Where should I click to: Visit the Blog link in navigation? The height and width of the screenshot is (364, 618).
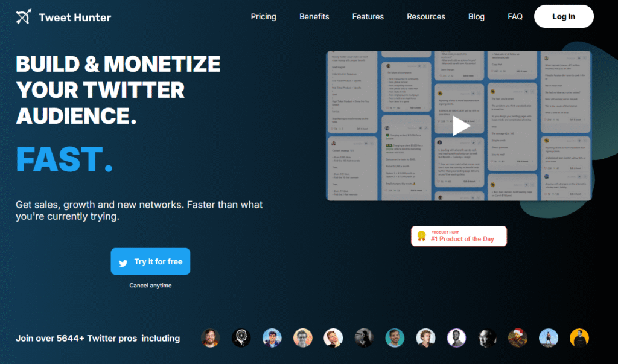coord(476,16)
